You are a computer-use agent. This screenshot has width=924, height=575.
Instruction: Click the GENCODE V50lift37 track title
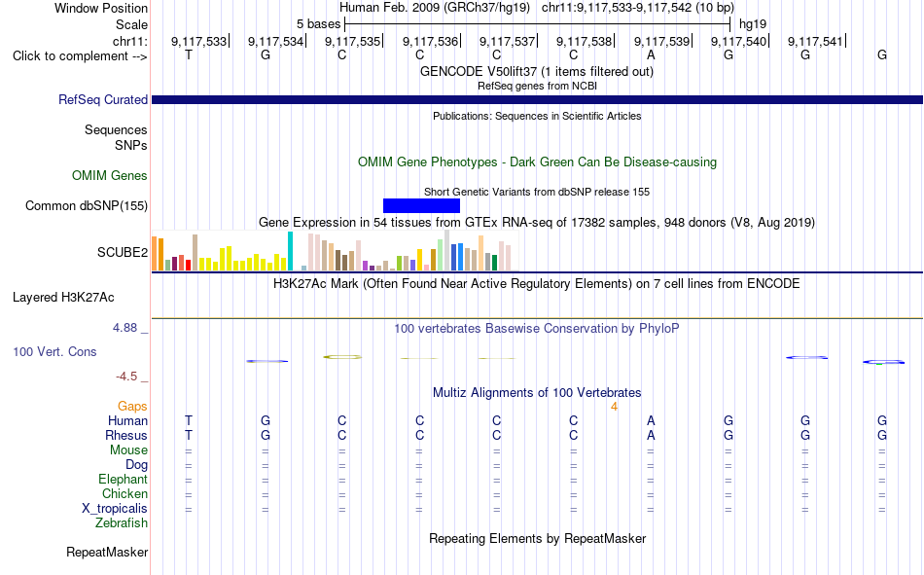pos(537,72)
